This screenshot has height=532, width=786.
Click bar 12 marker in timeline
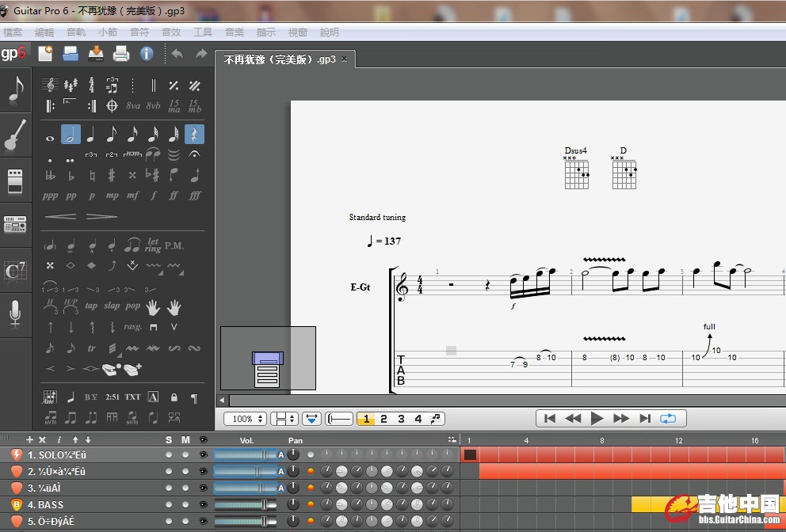tap(678, 440)
